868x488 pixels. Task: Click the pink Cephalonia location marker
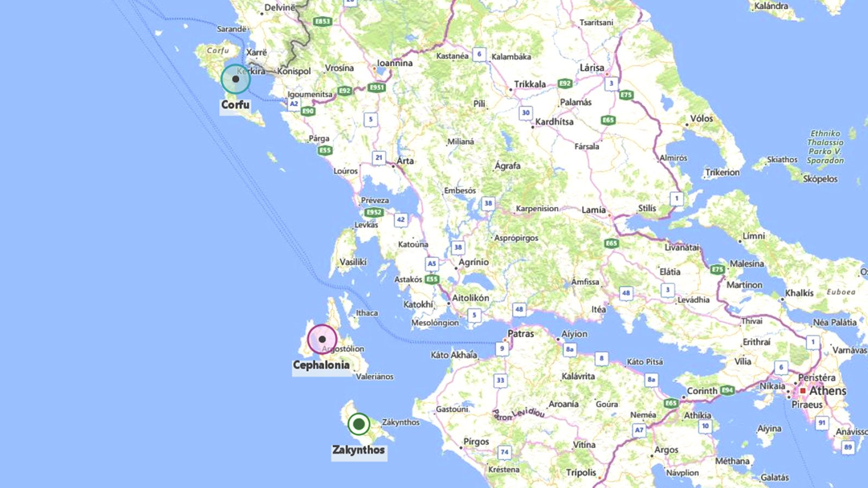(322, 339)
